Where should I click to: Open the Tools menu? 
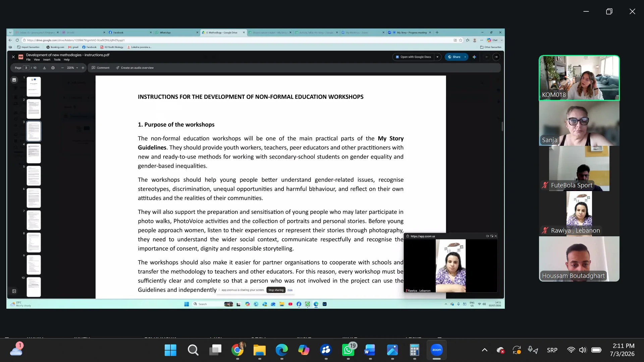tap(57, 60)
